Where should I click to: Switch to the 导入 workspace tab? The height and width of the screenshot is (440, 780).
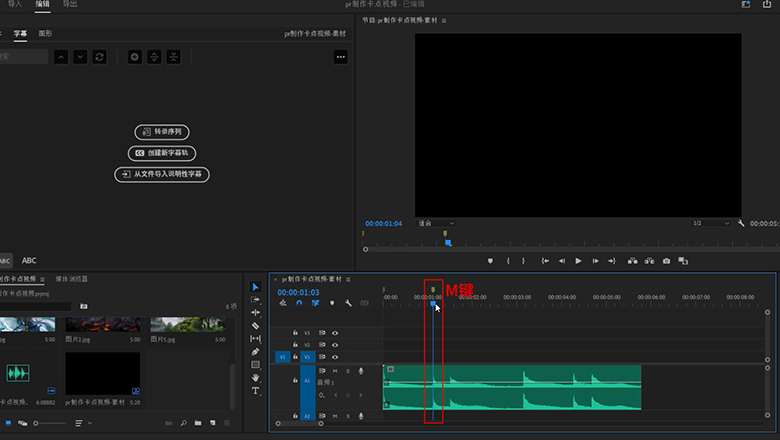point(15,4)
